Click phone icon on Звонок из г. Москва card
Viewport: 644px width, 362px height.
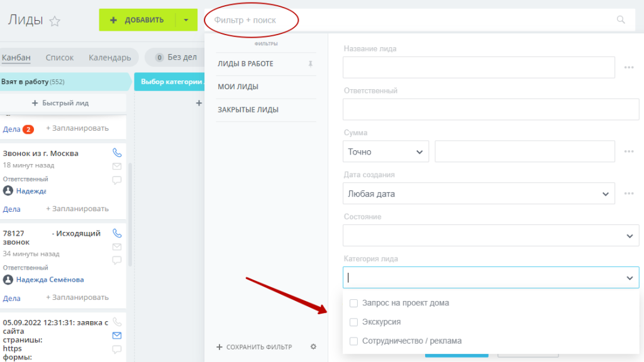tap(116, 153)
